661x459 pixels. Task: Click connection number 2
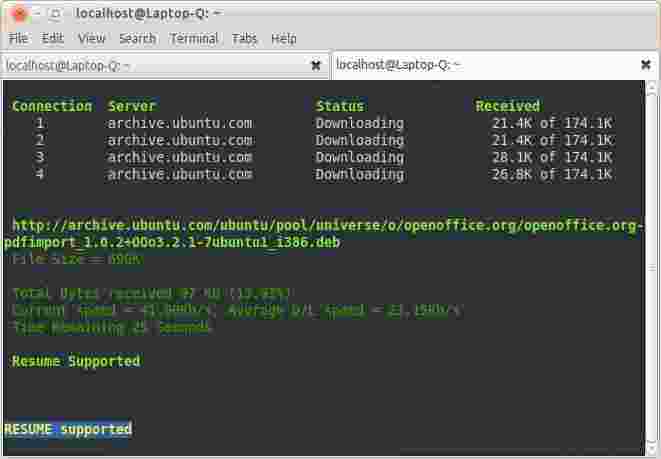coord(40,140)
